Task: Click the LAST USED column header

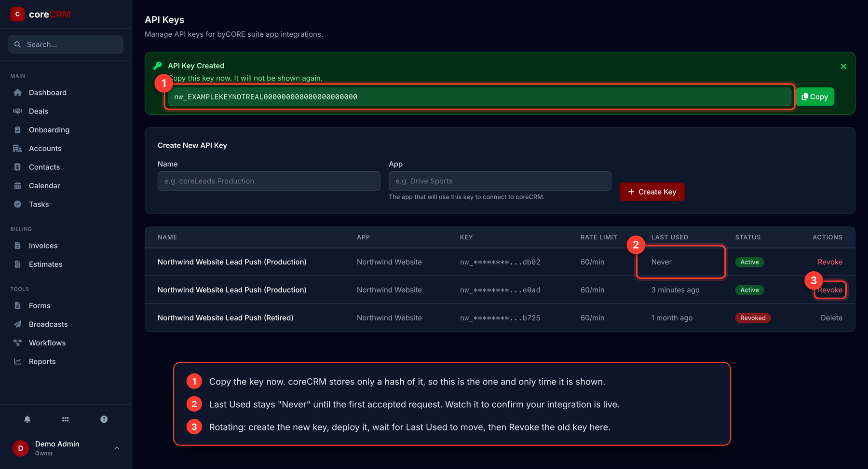Action: point(669,237)
